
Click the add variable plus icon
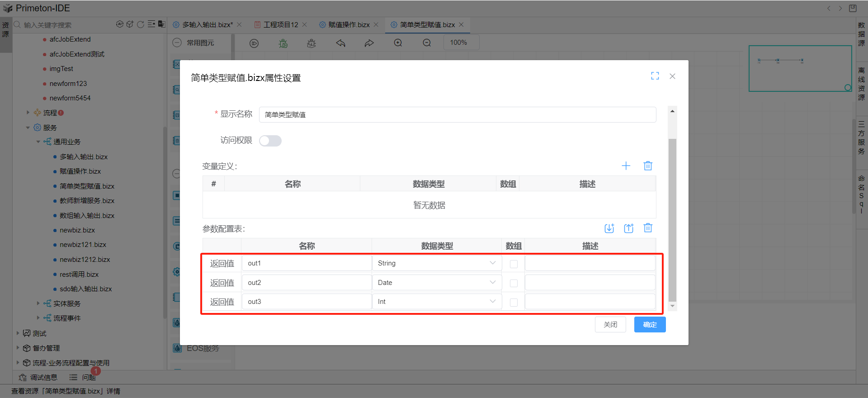pos(626,166)
